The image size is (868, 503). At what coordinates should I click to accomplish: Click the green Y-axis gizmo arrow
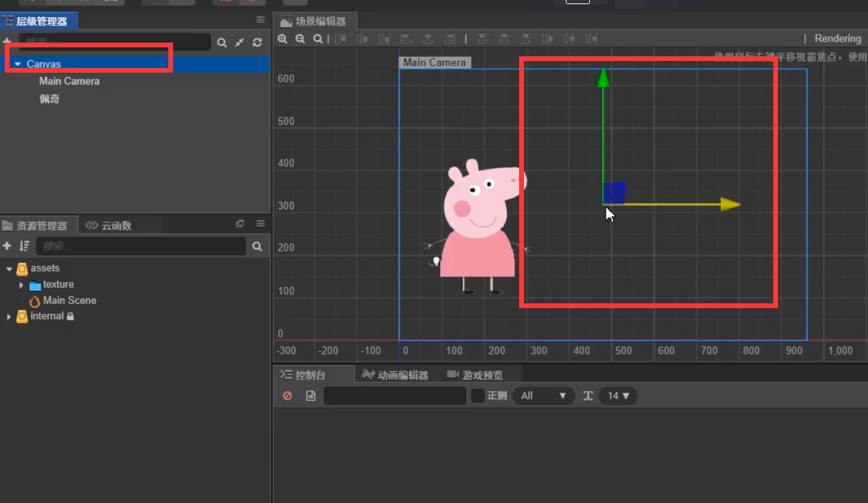[x=603, y=77]
